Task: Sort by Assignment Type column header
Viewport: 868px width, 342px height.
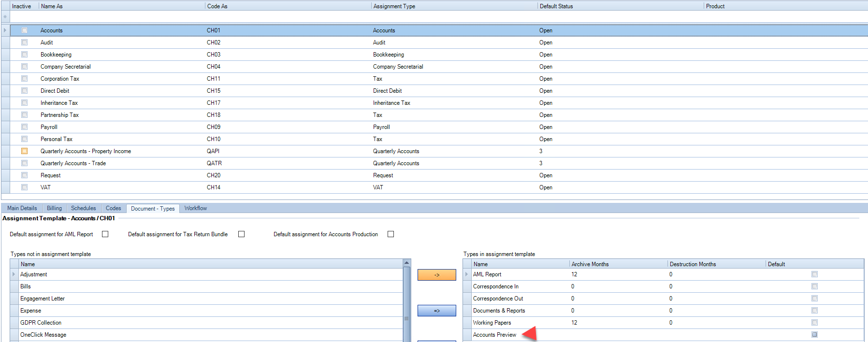Action: pyautogui.click(x=454, y=6)
